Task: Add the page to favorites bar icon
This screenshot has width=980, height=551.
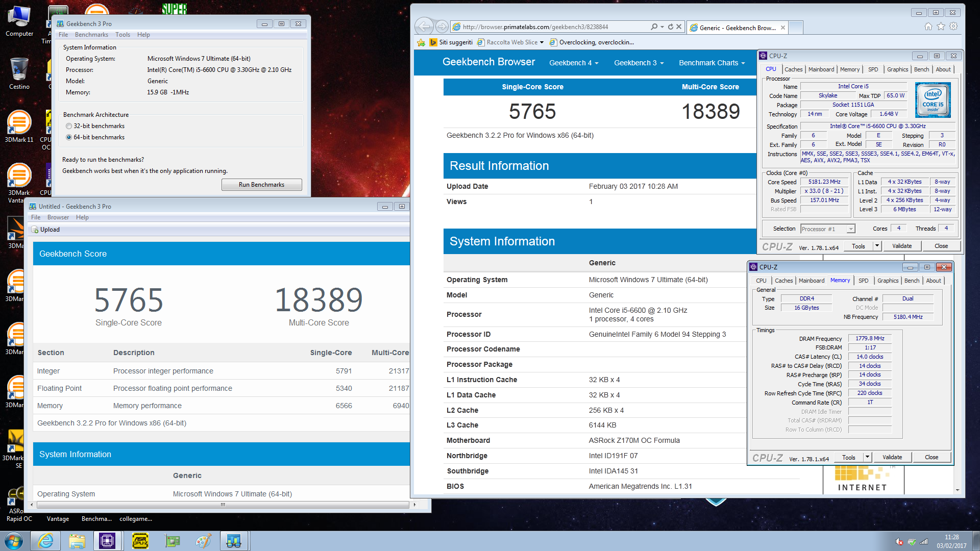Action: [x=421, y=42]
